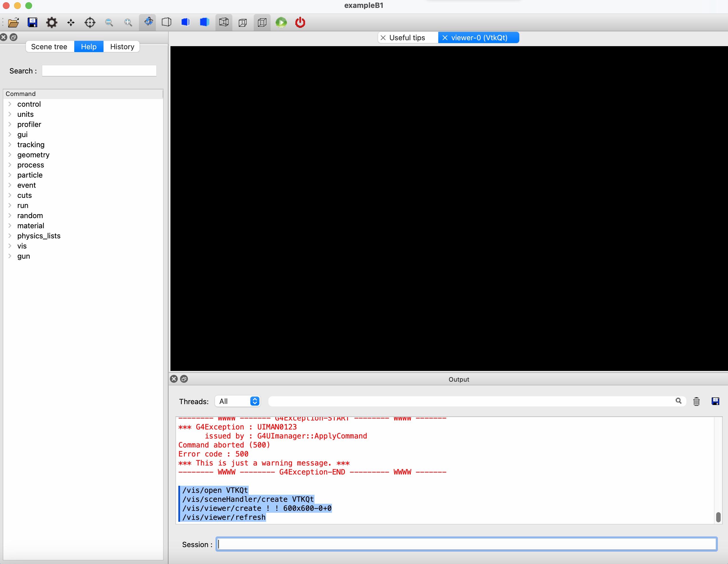Expand the geometry command group
This screenshot has height=564, width=728.
[x=10, y=155]
